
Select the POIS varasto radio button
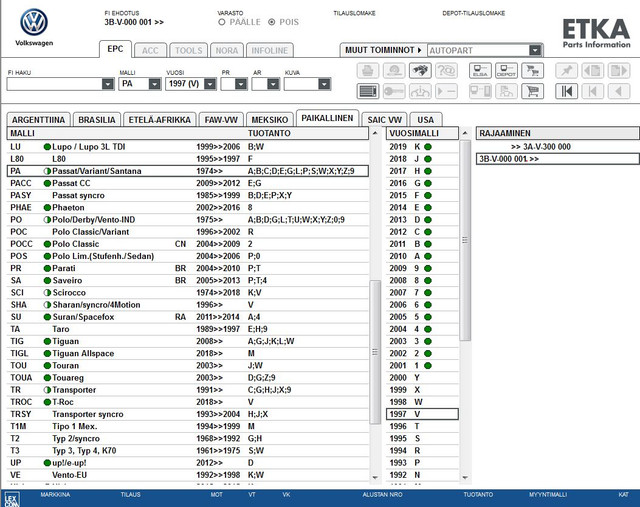click(x=271, y=22)
